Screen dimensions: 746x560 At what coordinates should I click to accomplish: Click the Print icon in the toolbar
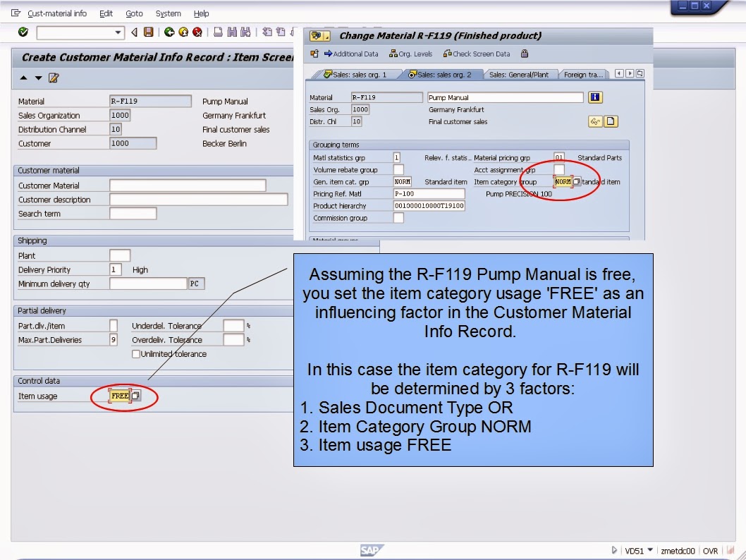click(219, 32)
